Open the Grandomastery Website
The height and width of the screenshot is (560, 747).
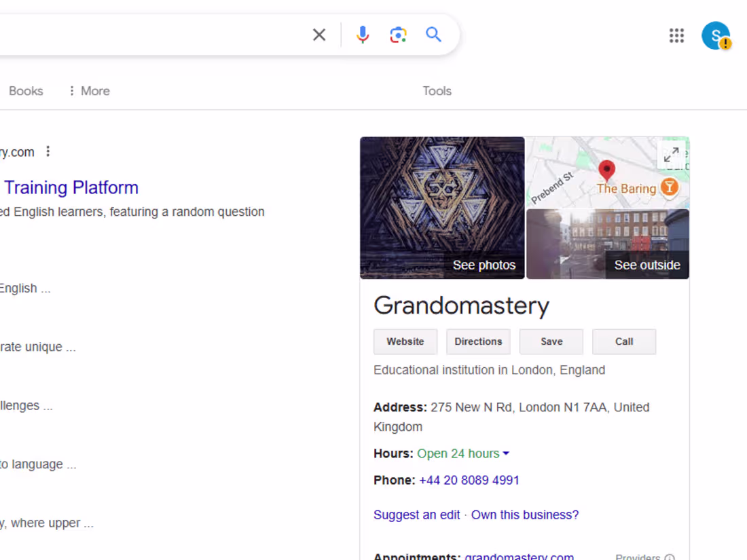405,341
